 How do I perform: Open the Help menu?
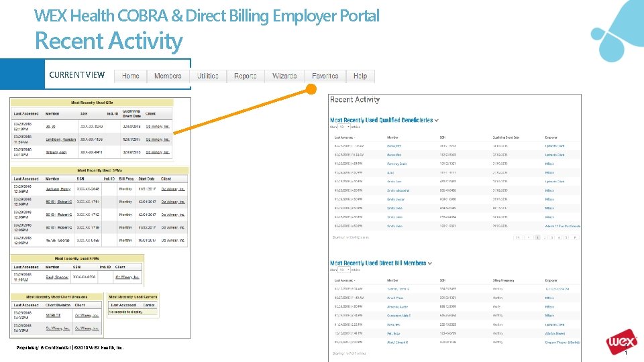[x=360, y=76]
